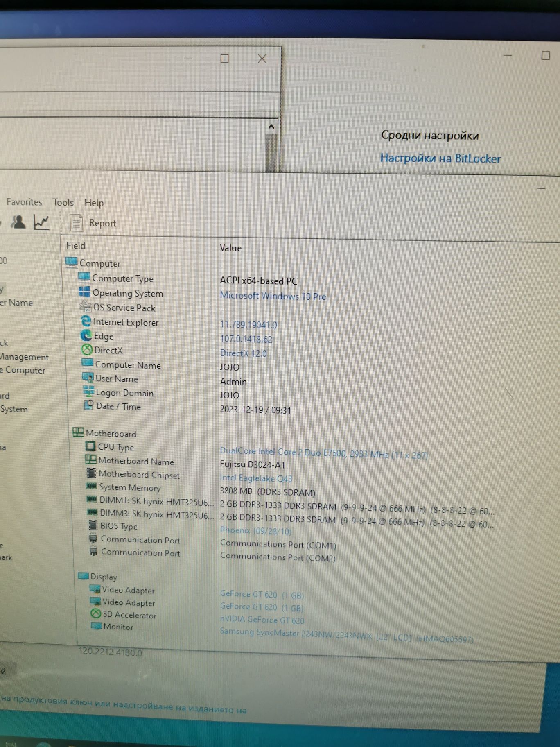
Task: Click the Internet Explorer icon
Action: pyautogui.click(x=86, y=321)
